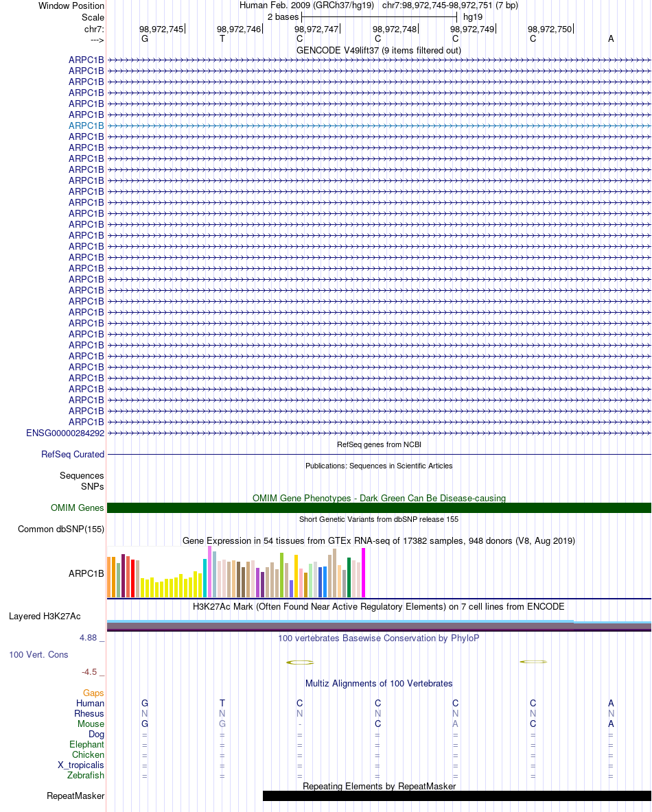Viewport: 652px width, 812px height.
Task: Click the Chicken alignment row label
Action: tap(88, 755)
